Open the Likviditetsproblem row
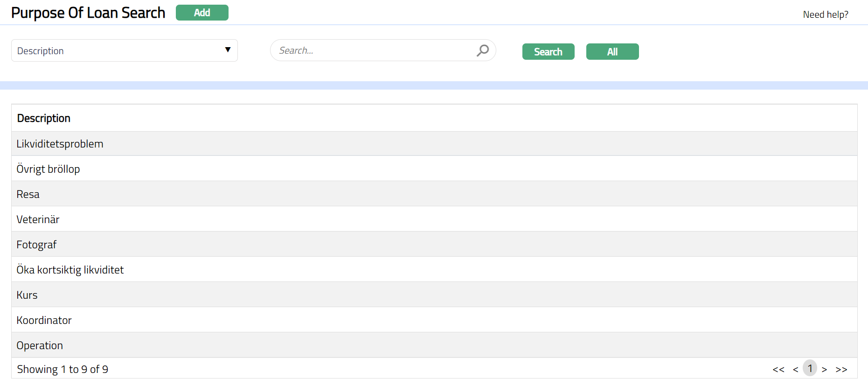This screenshot has height=386, width=868. tap(60, 144)
